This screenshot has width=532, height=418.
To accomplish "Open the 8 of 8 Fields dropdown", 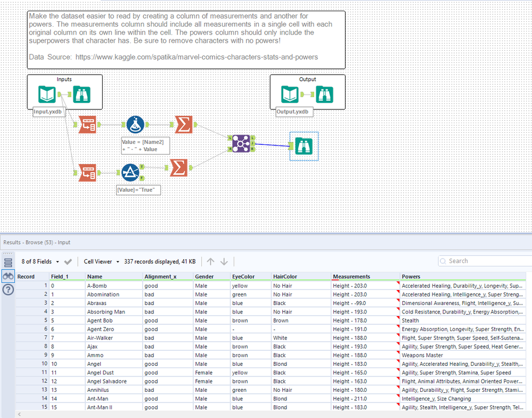I will pos(40,261).
